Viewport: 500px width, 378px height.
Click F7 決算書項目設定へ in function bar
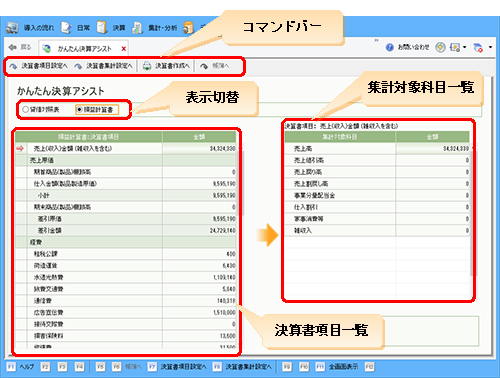[177, 367]
